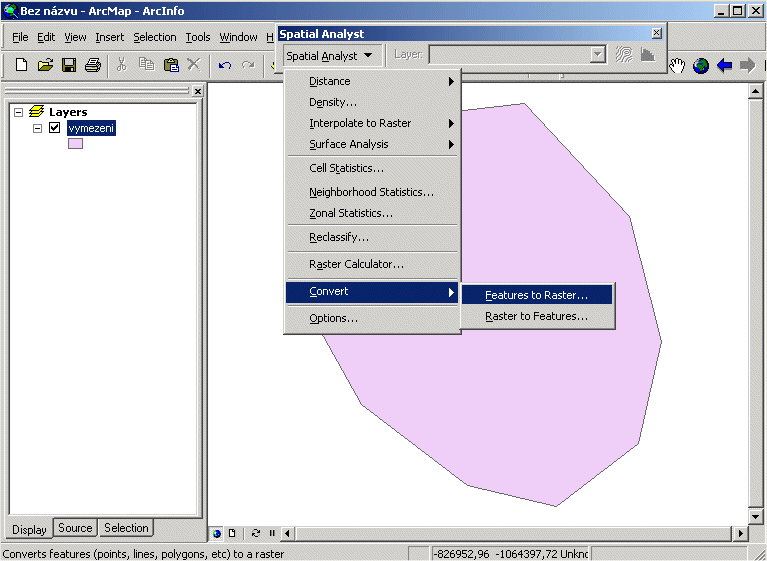Viewport: 767px width, 561px height.
Task: Close the Spatial Analyst toolbar
Action: tap(656, 33)
